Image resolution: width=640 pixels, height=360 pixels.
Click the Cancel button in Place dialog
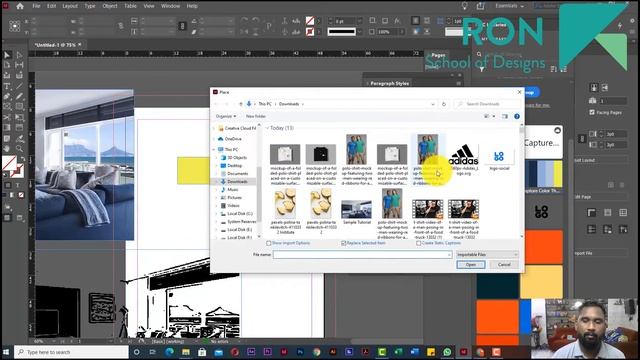(504, 265)
